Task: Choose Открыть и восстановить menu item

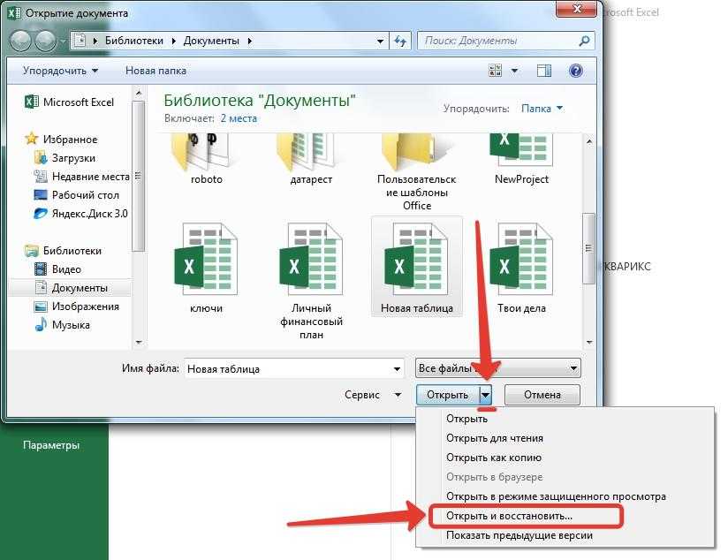Action: 509,516
